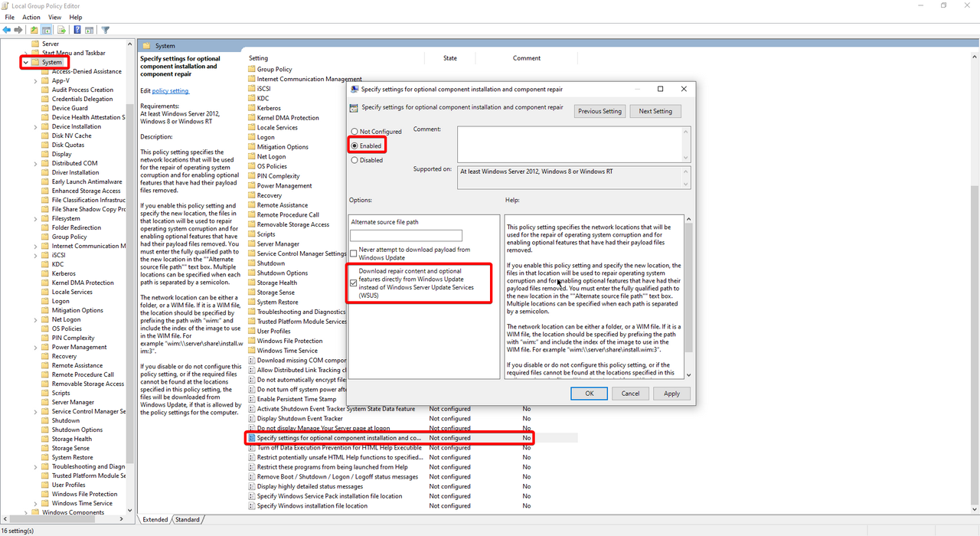The height and width of the screenshot is (536, 980).
Task: Expand the Device Installation tree node
Action: click(x=36, y=126)
